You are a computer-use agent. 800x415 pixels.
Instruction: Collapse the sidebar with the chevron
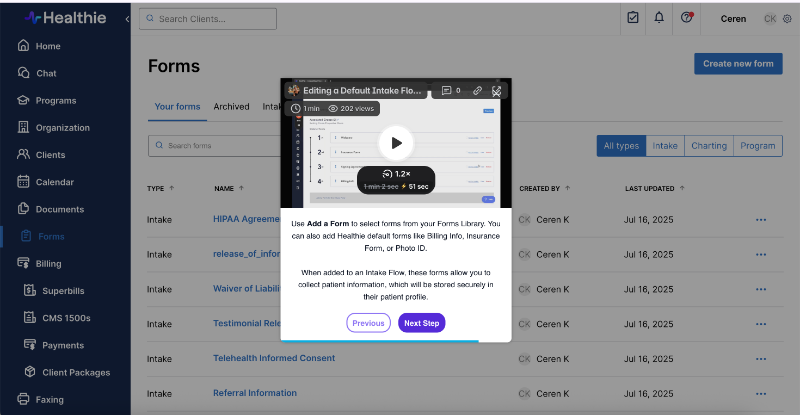click(127, 19)
